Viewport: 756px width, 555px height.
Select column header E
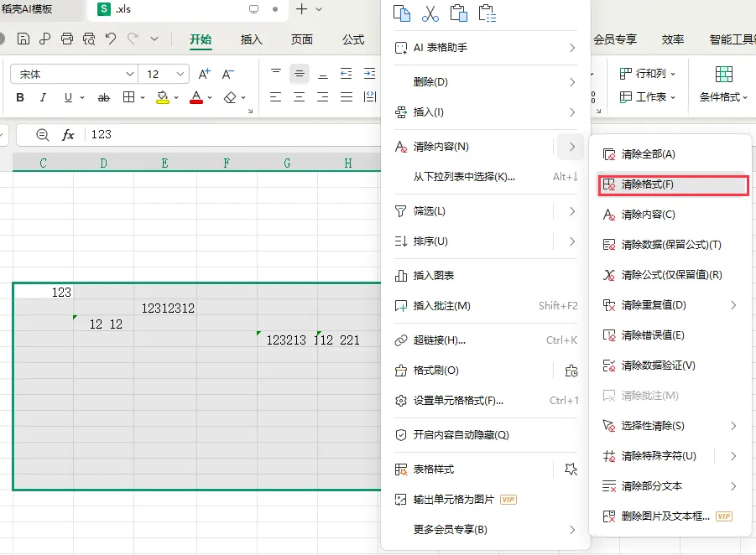pos(165,163)
